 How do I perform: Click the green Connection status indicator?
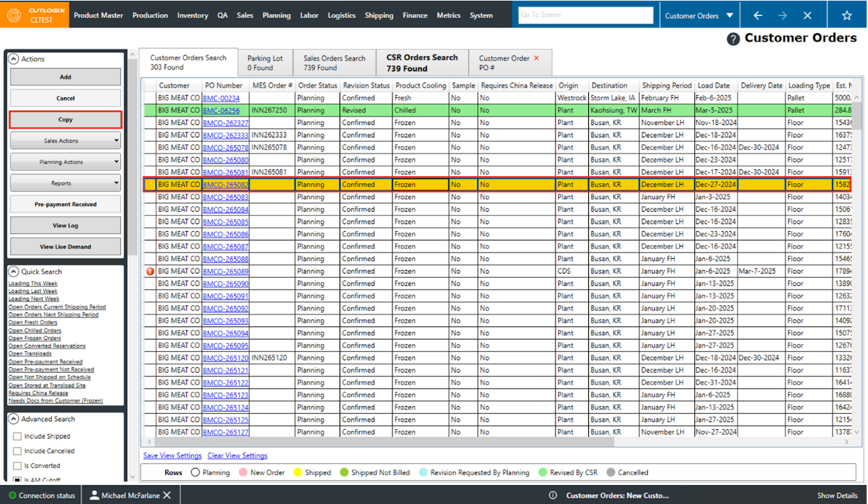pos(12,496)
